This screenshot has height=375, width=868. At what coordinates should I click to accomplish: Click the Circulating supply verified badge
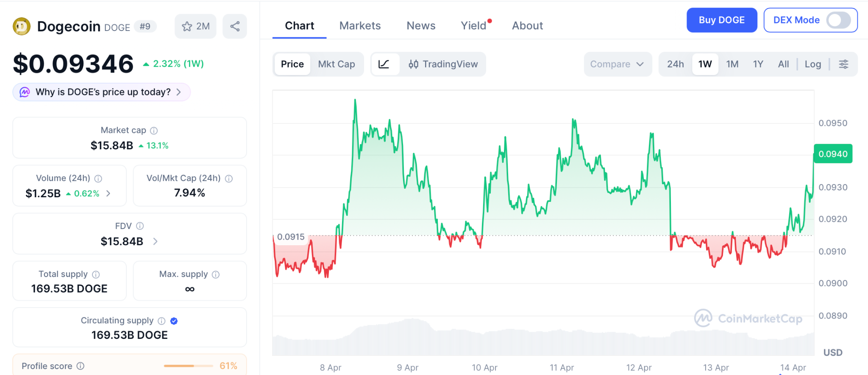point(174,321)
